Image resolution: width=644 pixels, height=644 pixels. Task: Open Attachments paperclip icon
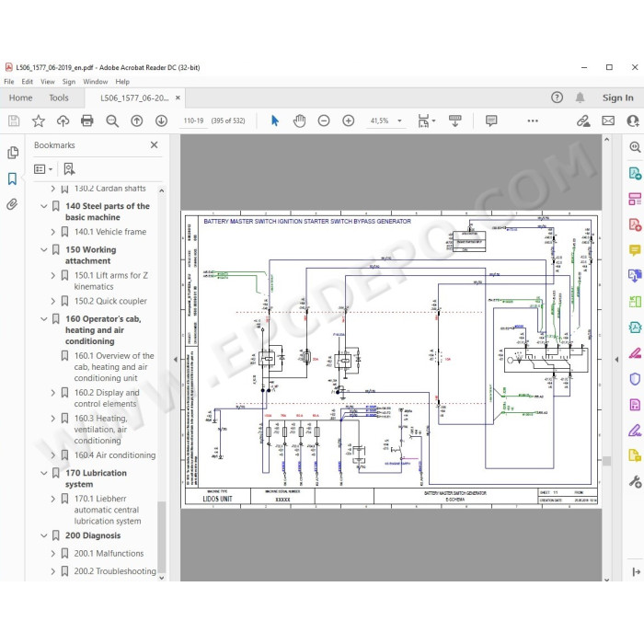[x=12, y=204]
